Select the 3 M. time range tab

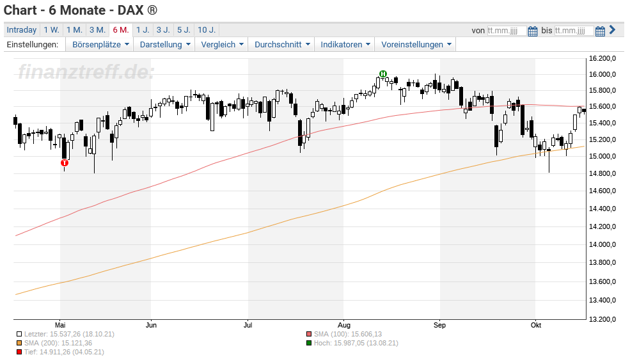coord(97,29)
